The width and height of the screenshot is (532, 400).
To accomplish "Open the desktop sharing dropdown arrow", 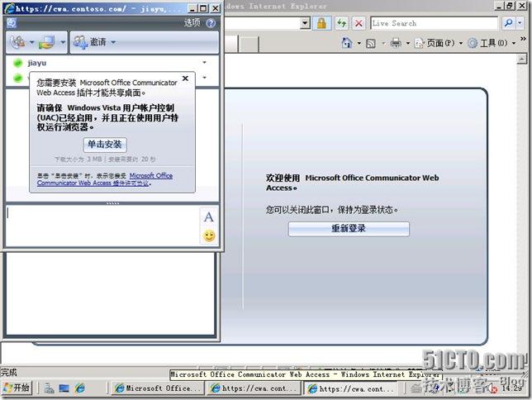I will click(63, 42).
